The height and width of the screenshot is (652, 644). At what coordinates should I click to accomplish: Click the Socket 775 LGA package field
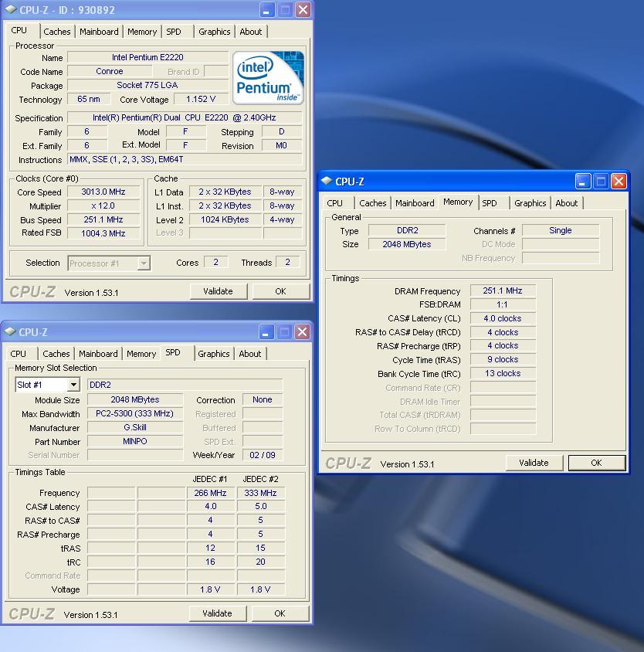pyautogui.click(x=147, y=85)
